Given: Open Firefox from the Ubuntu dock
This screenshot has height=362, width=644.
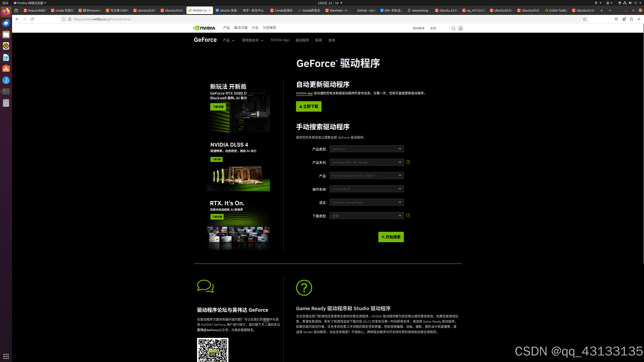Looking at the screenshot, I should [x=6, y=12].
